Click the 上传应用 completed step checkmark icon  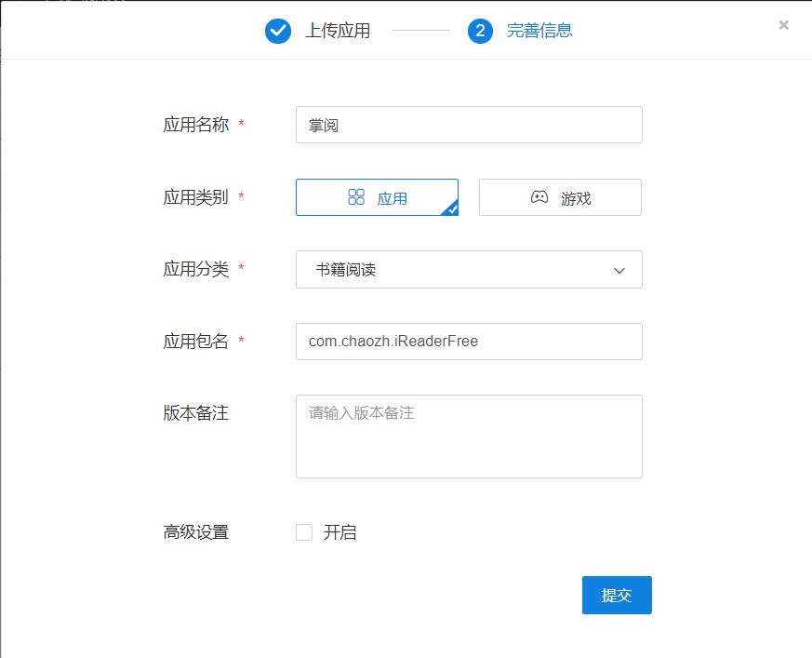(277, 31)
